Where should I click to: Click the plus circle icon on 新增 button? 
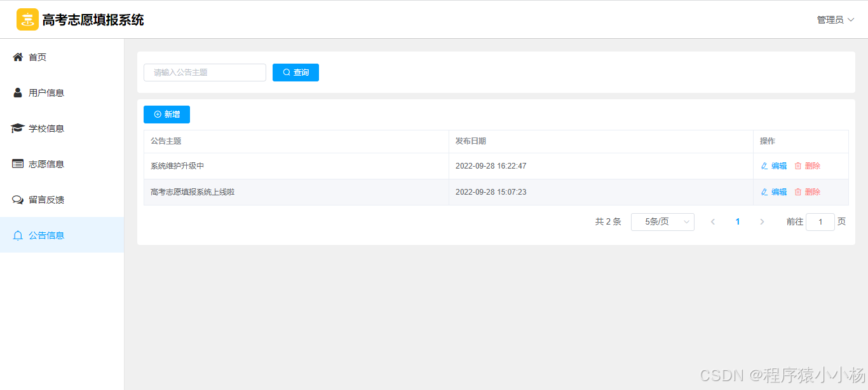coord(158,115)
